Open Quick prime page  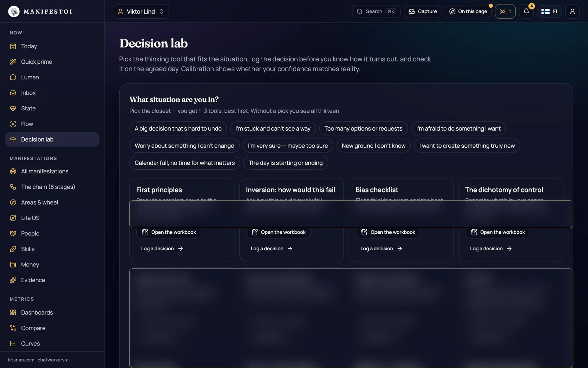52,62
